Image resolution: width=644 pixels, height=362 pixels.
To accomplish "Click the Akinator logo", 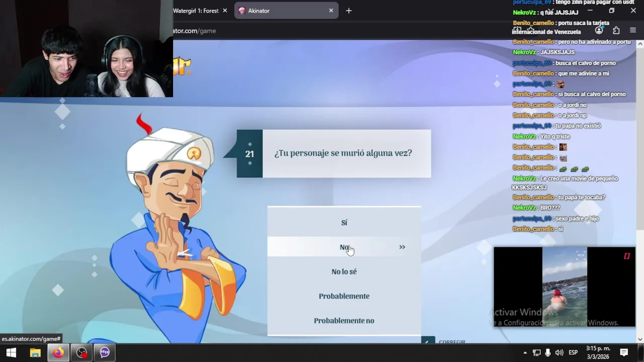I will point(182,66).
